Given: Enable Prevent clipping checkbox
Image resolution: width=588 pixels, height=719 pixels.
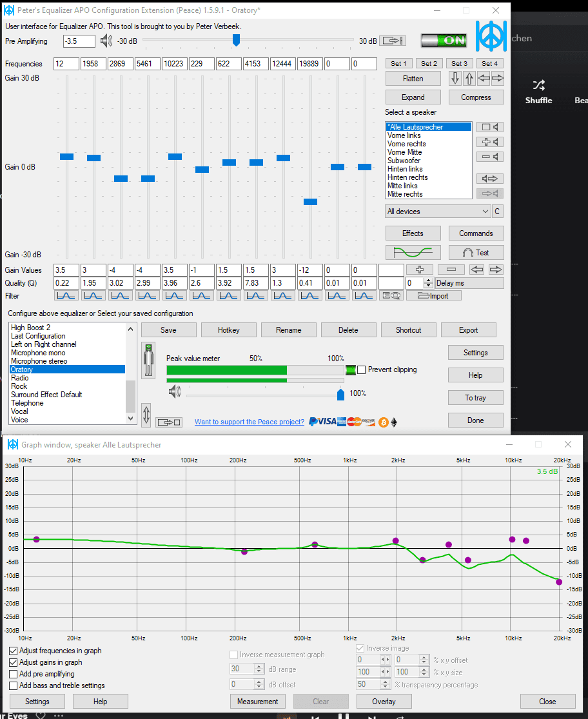Looking at the screenshot, I should point(362,369).
